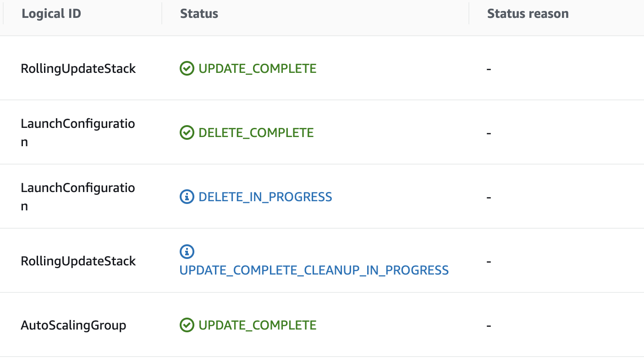Viewport: 644px width, 363px height.
Task: Click AutoScalingGroup's UPDATE_COMPLETE status text
Action: [x=258, y=325]
